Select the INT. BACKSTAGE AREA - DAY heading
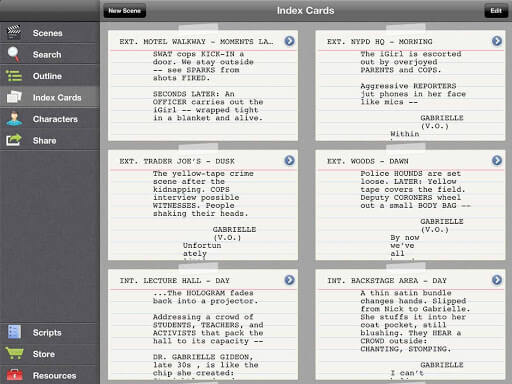Screen dimensions: 512x384 tap(387, 281)
